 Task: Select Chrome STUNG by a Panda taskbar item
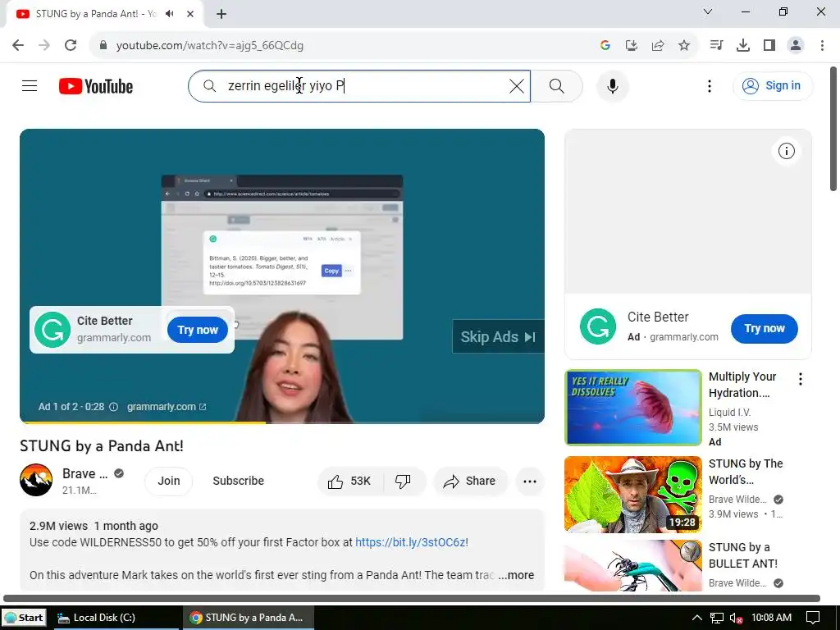point(247,618)
